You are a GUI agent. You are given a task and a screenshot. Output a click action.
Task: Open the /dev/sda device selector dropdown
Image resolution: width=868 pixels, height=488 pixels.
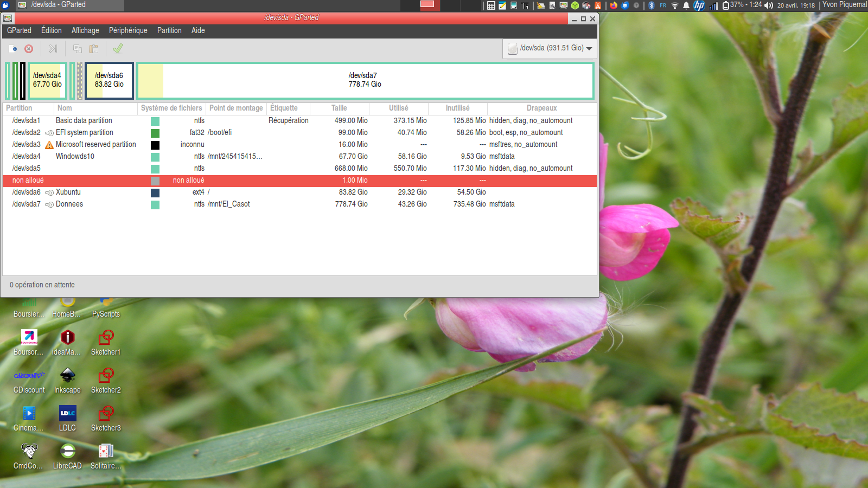click(x=550, y=48)
